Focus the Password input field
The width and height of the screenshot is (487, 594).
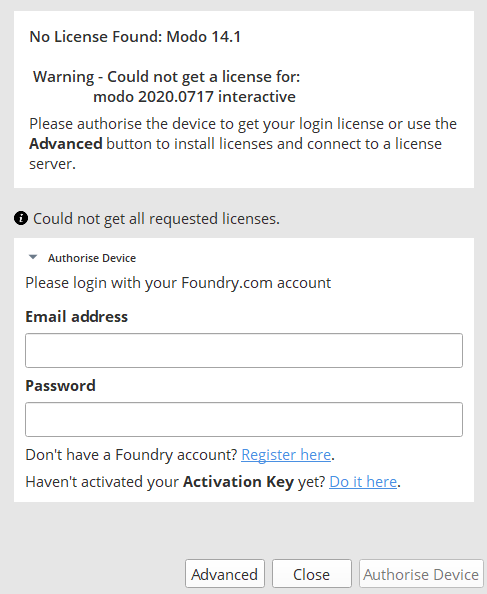tap(244, 419)
